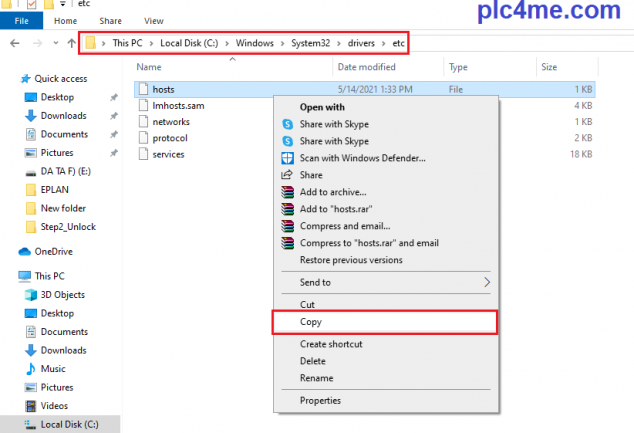Select the services file in list
The height and width of the screenshot is (433, 634).
click(x=169, y=154)
